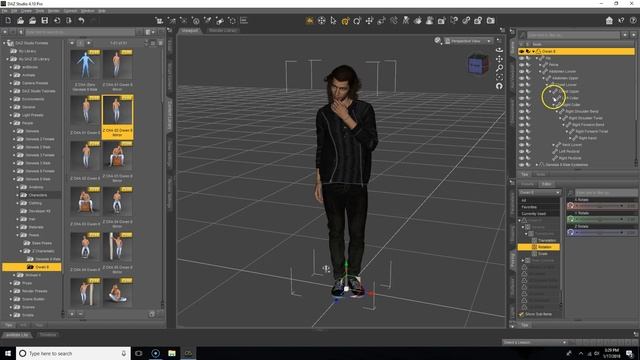
Task: Open the Render menu
Action: click(x=54, y=11)
